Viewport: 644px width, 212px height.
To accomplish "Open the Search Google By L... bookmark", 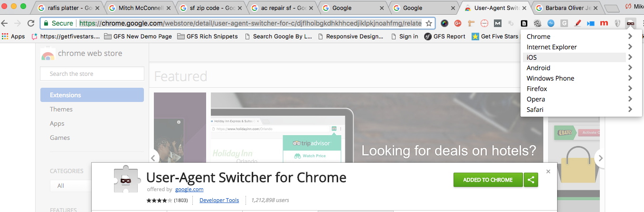I will (278, 37).
